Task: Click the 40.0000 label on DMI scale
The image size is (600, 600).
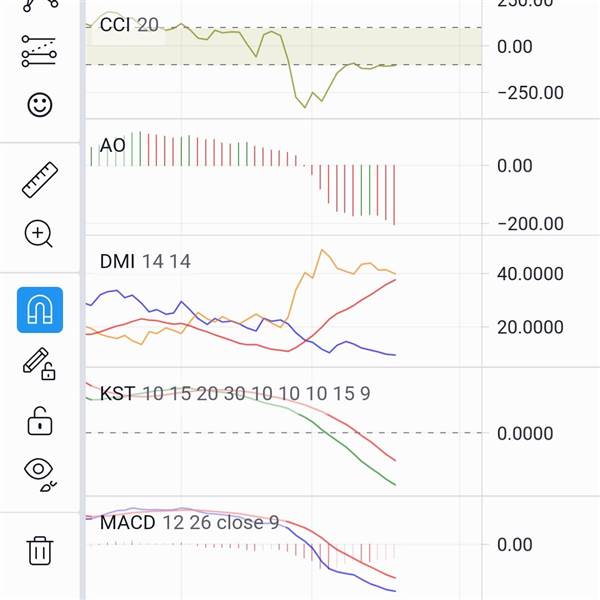Action: click(x=530, y=274)
